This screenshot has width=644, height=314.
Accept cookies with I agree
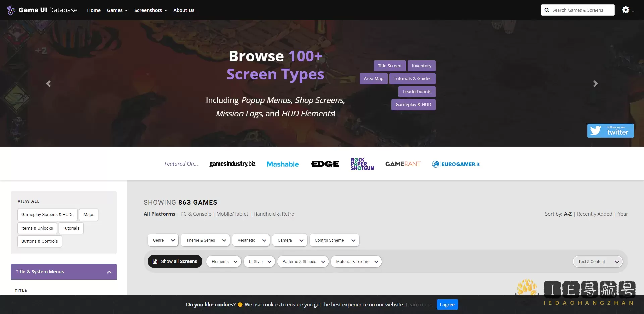point(447,304)
